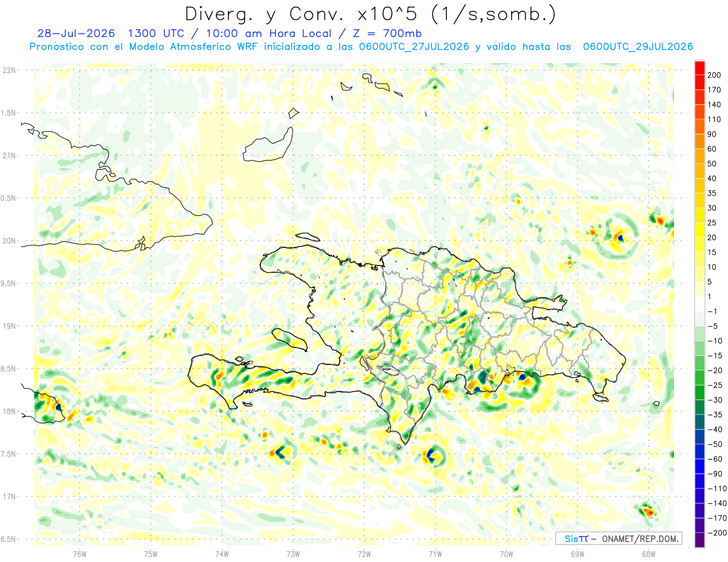Click the '17N' latitude label
This screenshot has height=562, width=728.
[x=8, y=497]
